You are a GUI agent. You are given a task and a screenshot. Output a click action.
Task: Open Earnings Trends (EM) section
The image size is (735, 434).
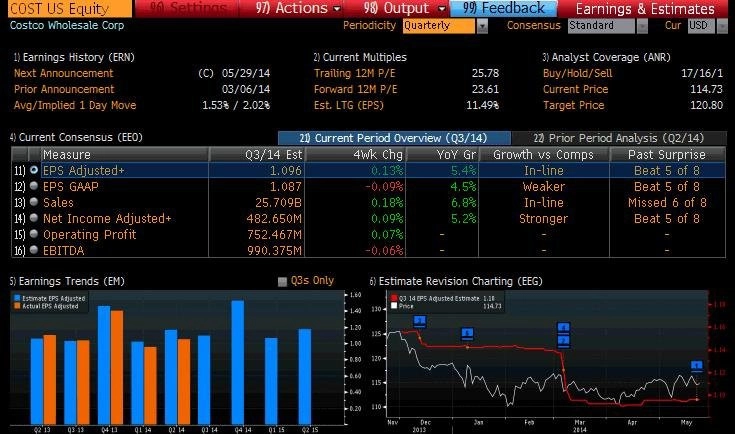tap(67, 281)
